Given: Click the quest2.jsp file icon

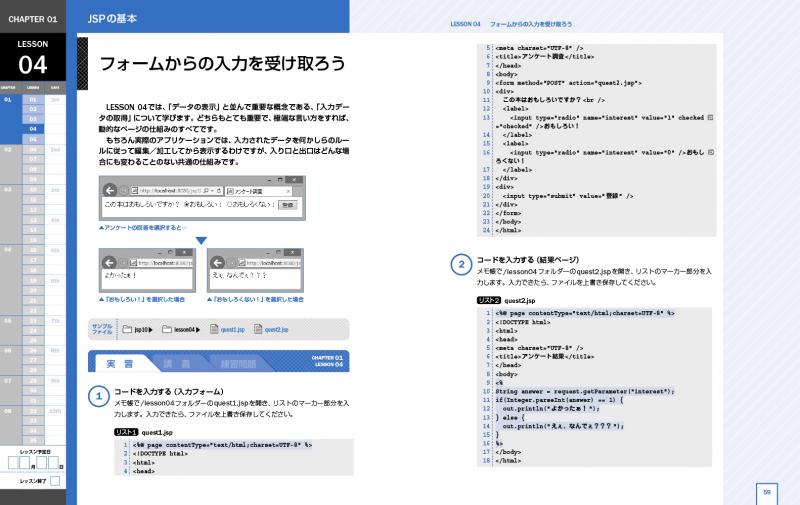Looking at the screenshot, I should 258,330.
